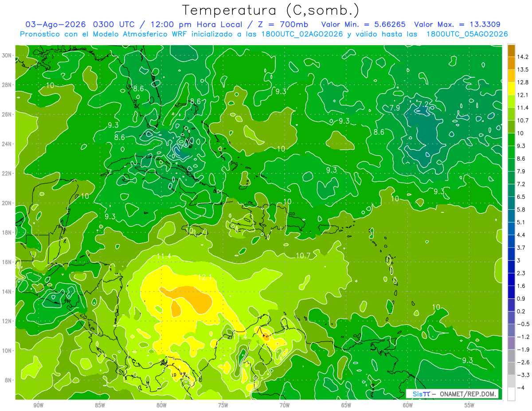The image size is (532, 411).
Task: Click the "90W" longitude axis label
Action: (39, 405)
